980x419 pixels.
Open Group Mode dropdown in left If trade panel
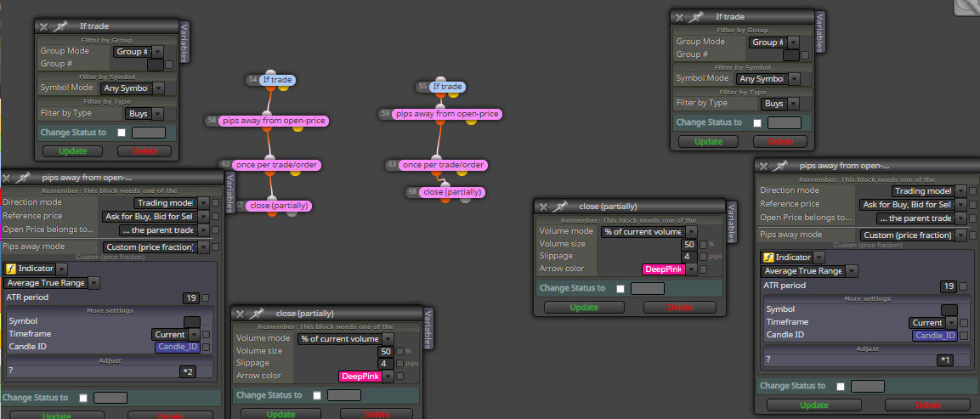pos(157,52)
